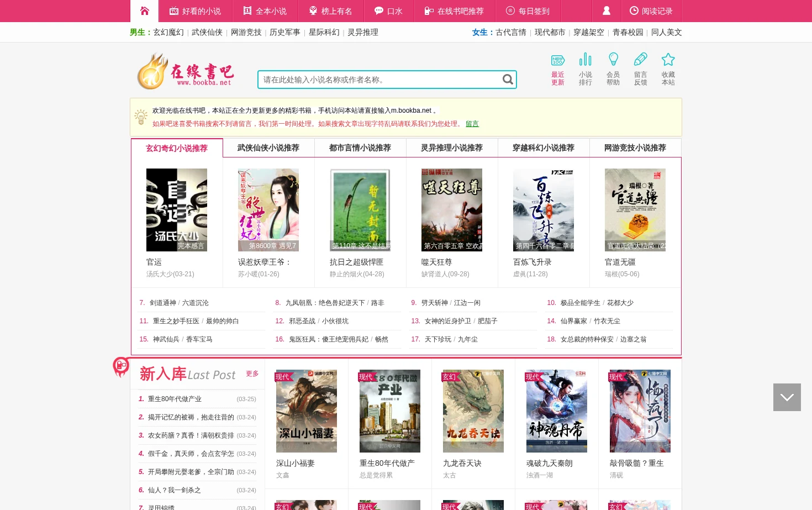The image size is (812, 510).
Task: Click the scroll-down chevron button
Action: pos(787,397)
